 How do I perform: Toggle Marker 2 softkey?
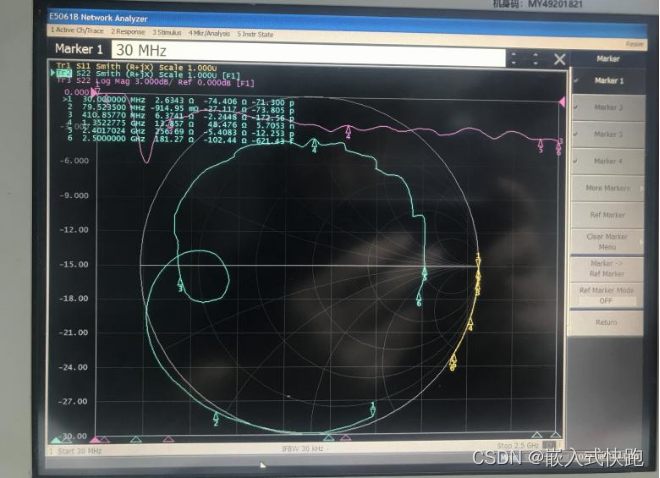pos(608,107)
